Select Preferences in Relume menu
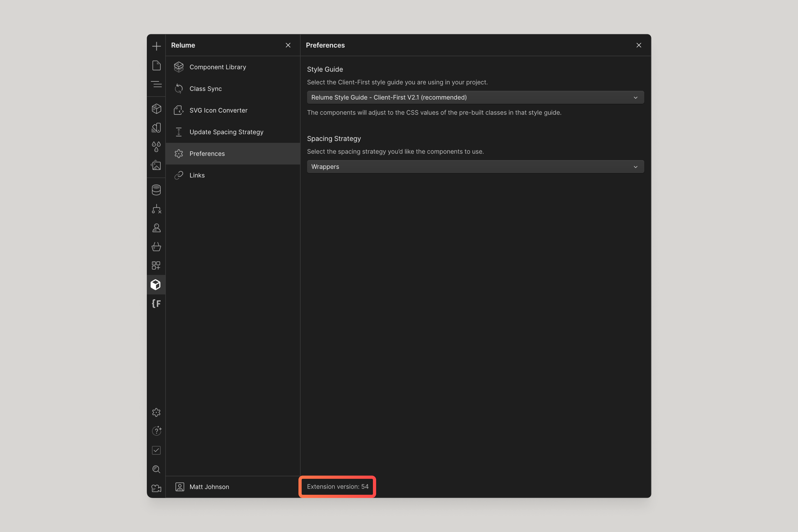Image resolution: width=798 pixels, height=532 pixels. pos(233,154)
